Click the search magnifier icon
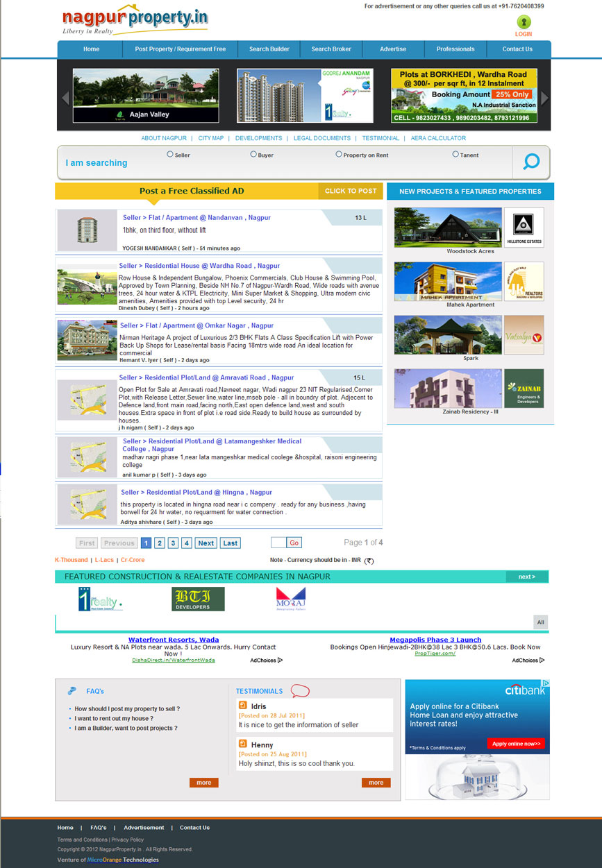 [x=531, y=162]
